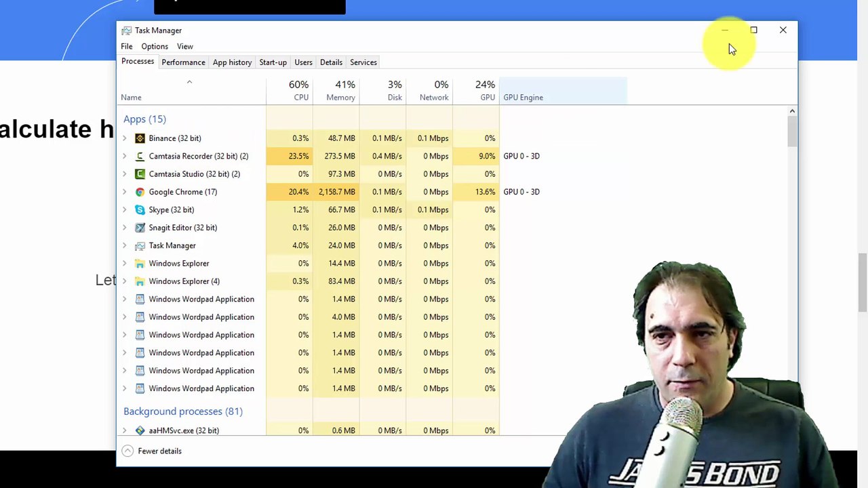The image size is (868, 488).
Task: Sort processes by Disk column
Action: tap(382, 91)
